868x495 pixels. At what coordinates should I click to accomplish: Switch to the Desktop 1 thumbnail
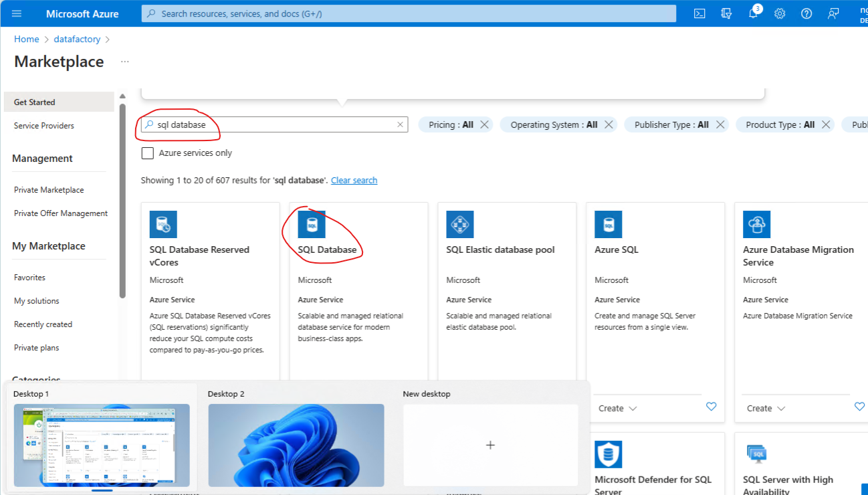pyautogui.click(x=102, y=445)
